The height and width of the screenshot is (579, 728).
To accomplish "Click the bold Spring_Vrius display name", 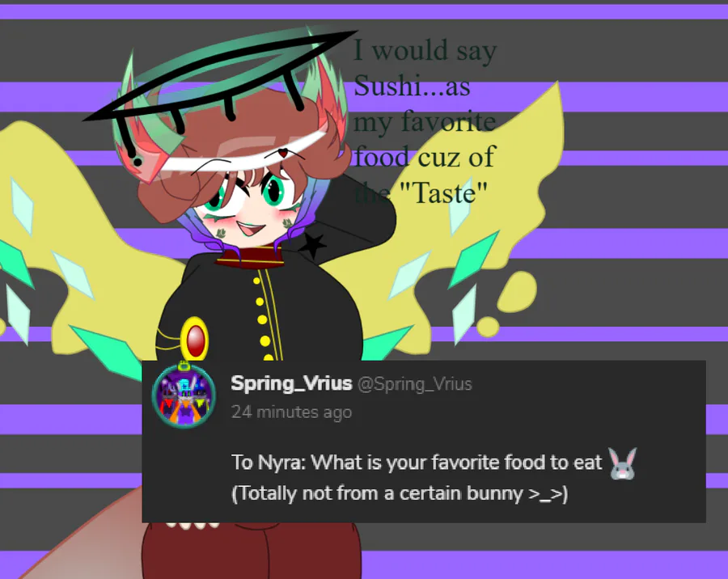I will [x=291, y=383].
